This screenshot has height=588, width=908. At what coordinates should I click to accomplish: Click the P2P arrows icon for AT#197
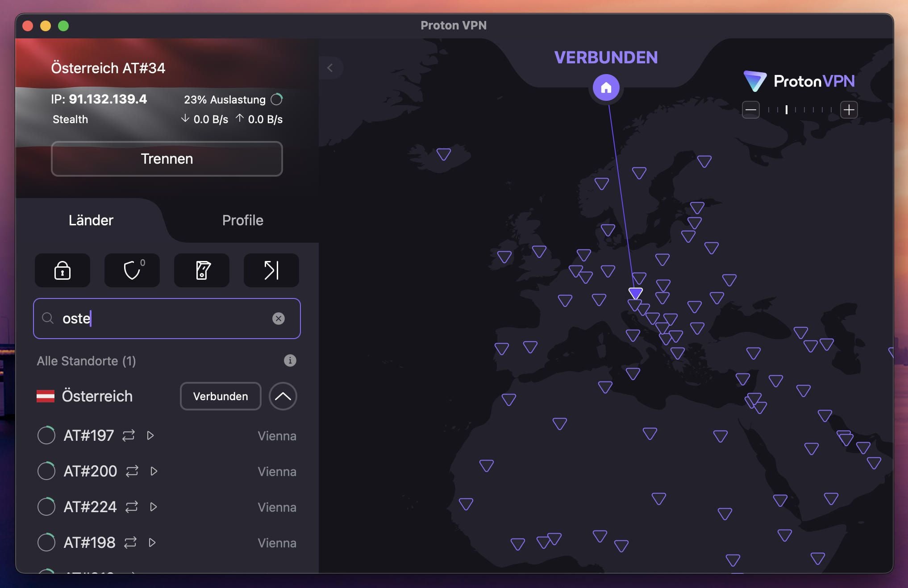point(129,435)
